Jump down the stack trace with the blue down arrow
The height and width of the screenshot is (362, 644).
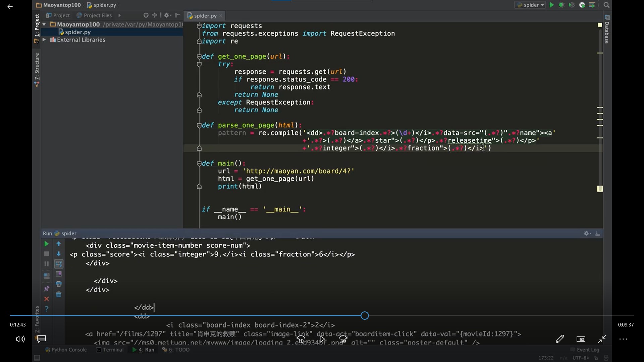59,254
